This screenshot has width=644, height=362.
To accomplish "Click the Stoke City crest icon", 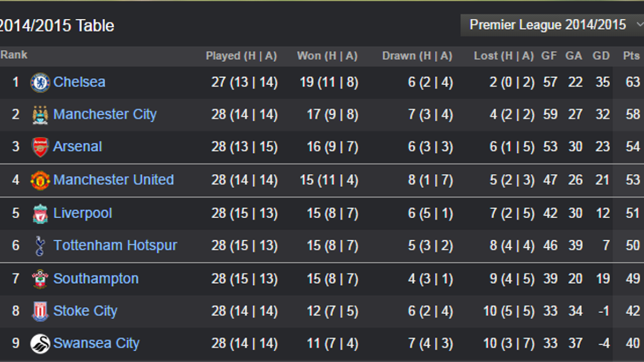I will (x=40, y=311).
